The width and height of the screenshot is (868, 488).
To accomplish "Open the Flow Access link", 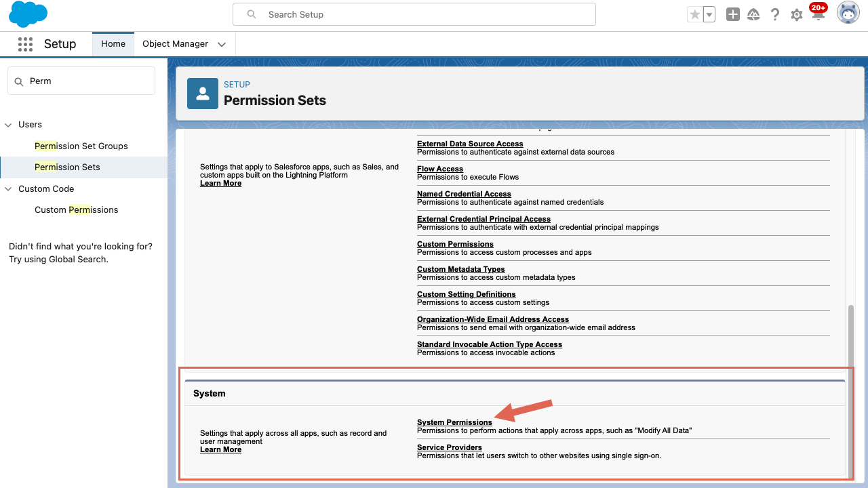I will point(440,169).
